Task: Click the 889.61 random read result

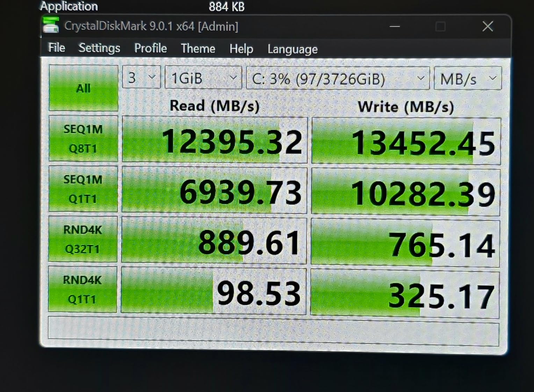Action: (x=214, y=241)
